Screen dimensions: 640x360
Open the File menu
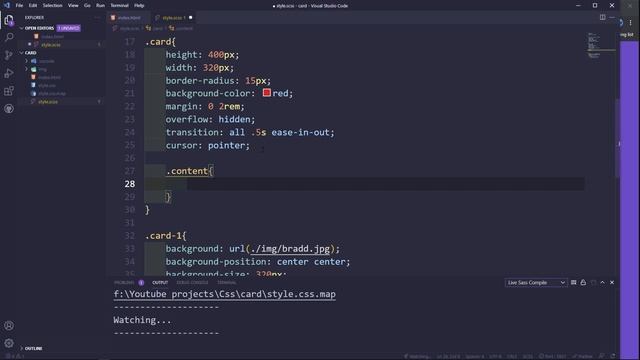click(19, 5)
